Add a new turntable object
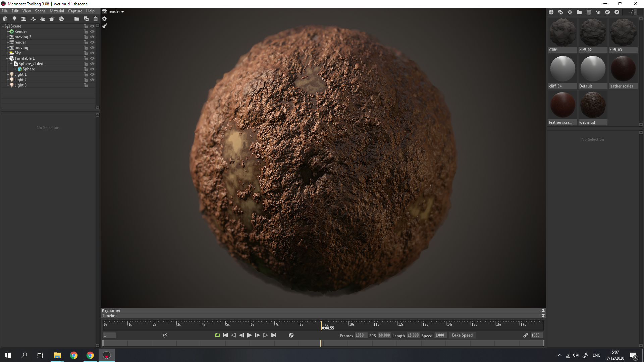This screenshot has width=644, height=362. pyautogui.click(x=61, y=19)
